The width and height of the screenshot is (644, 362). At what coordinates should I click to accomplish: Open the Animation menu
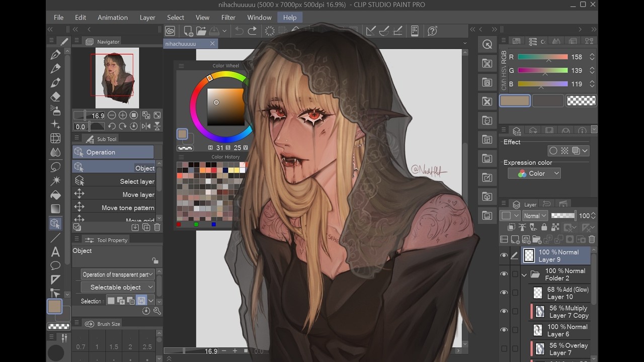click(x=113, y=17)
